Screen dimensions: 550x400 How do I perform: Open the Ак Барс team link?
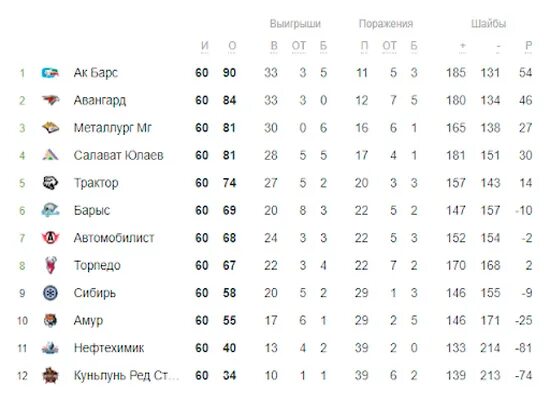pyautogui.click(x=95, y=73)
